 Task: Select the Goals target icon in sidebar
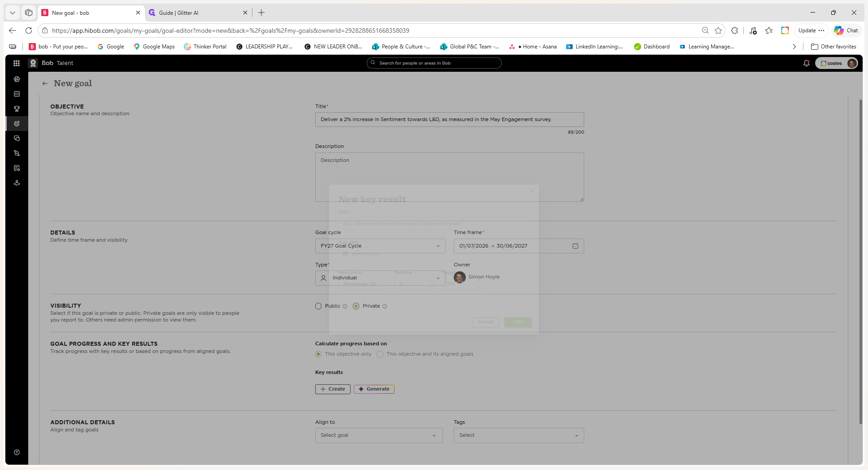point(17,123)
